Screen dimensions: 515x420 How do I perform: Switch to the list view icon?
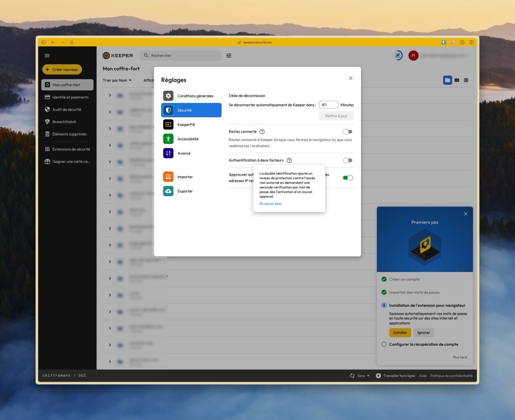pyautogui.click(x=466, y=80)
